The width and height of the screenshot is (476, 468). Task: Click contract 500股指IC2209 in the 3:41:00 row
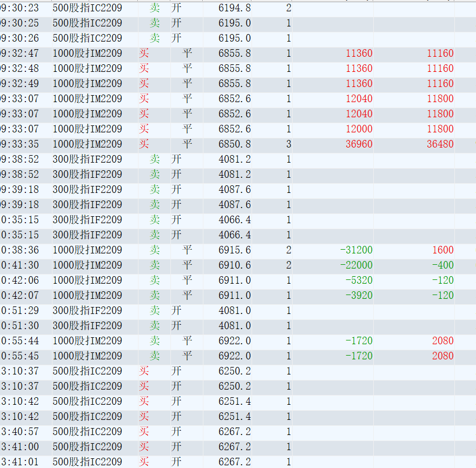click(88, 447)
